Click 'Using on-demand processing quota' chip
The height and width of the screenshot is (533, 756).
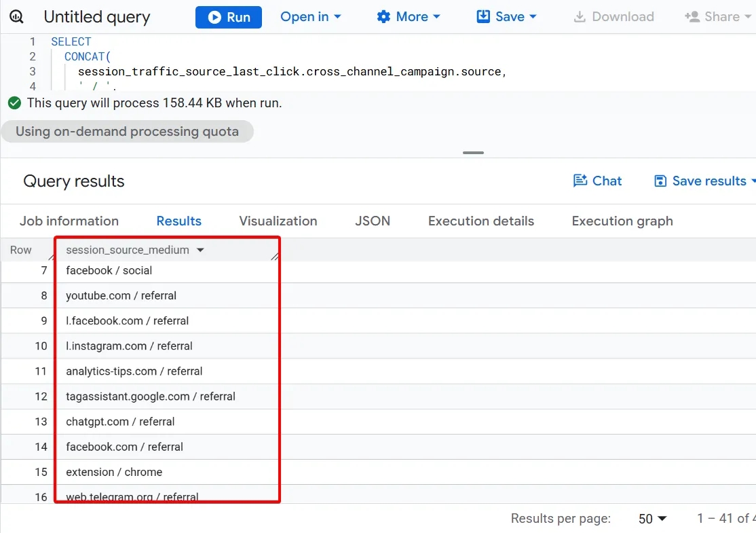(128, 131)
